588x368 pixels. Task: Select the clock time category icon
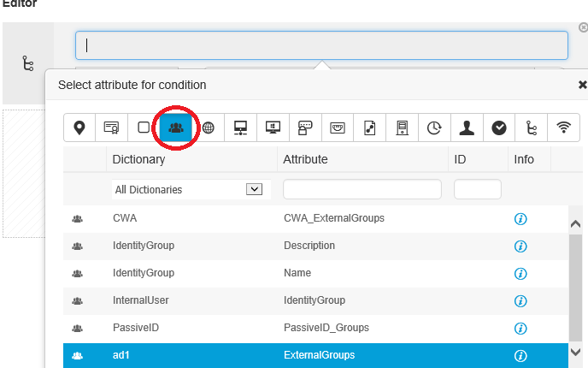(434, 128)
